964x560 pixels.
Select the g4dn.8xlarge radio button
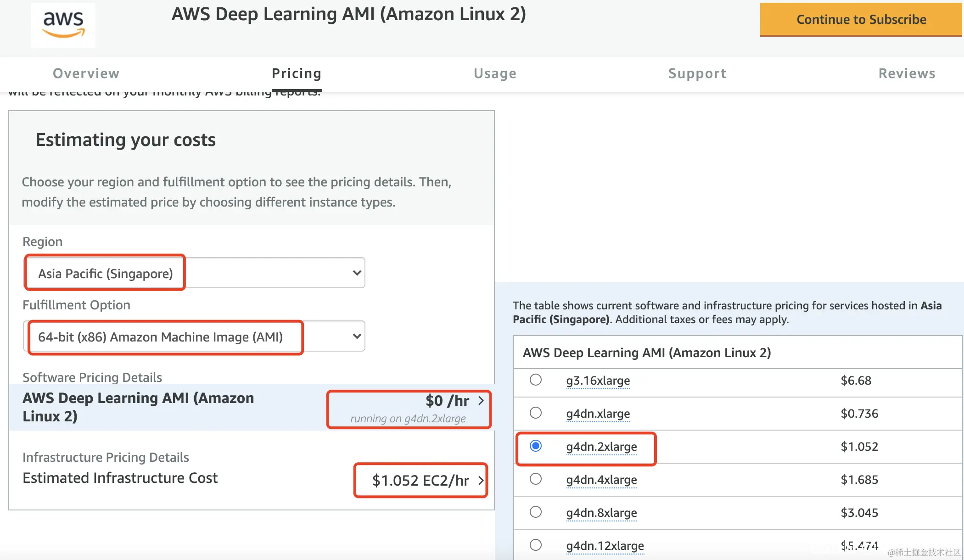535,512
